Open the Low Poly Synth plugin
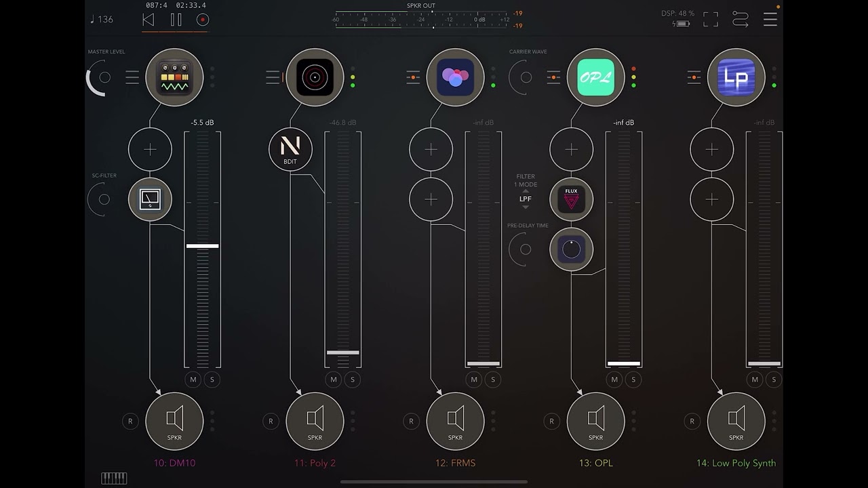This screenshot has width=868, height=488. (736, 77)
